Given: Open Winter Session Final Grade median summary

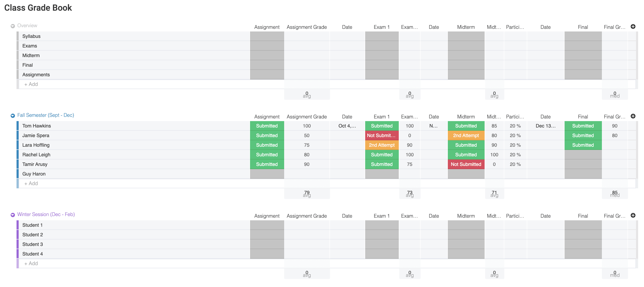Looking at the screenshot, I should (x=615, y=274).
